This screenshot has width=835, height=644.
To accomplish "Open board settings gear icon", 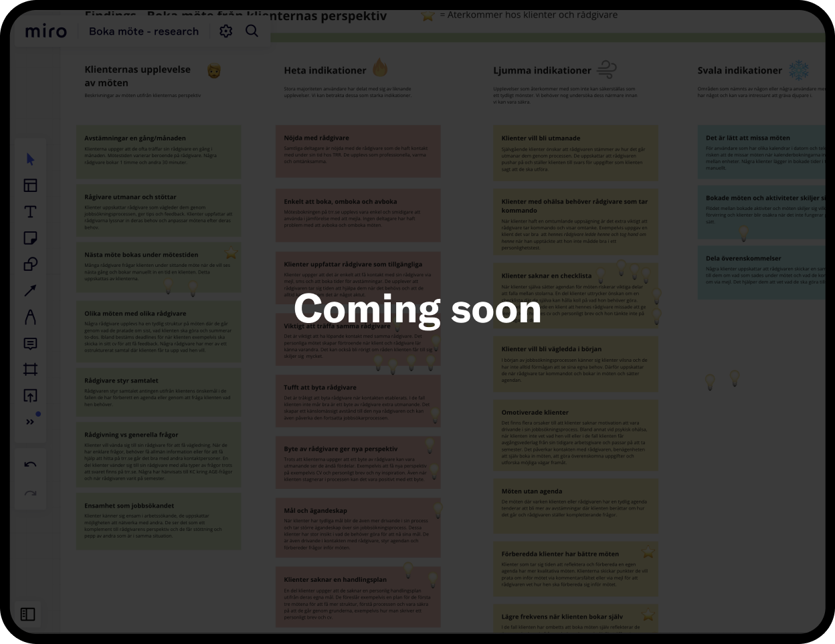I will (x=226, y=31).
